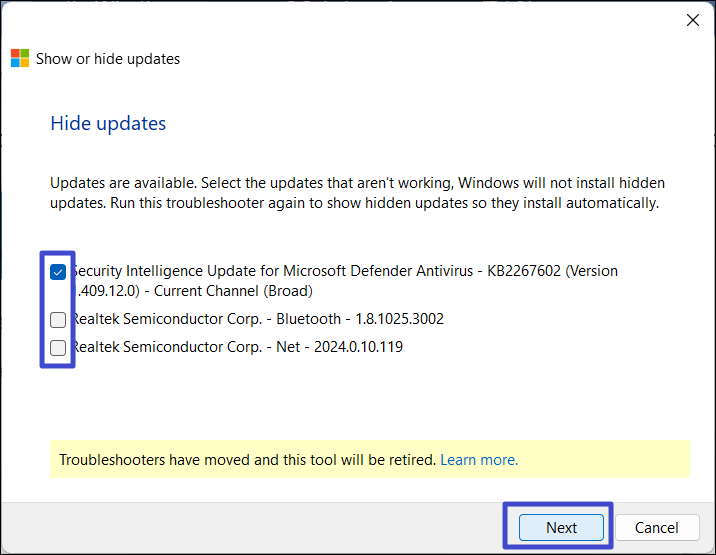Uncheck the Security Intelligence Update checkbox

pyautogui.click(x=58, y=272)
